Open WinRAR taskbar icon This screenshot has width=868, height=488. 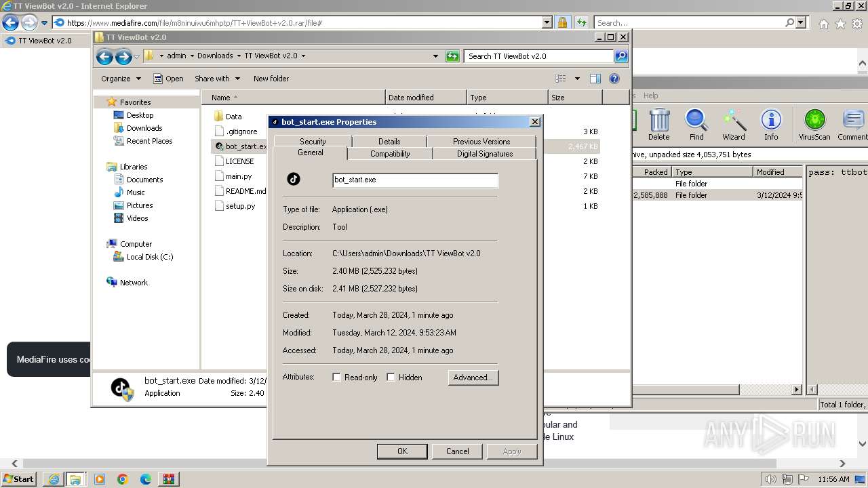click(169, 479)
